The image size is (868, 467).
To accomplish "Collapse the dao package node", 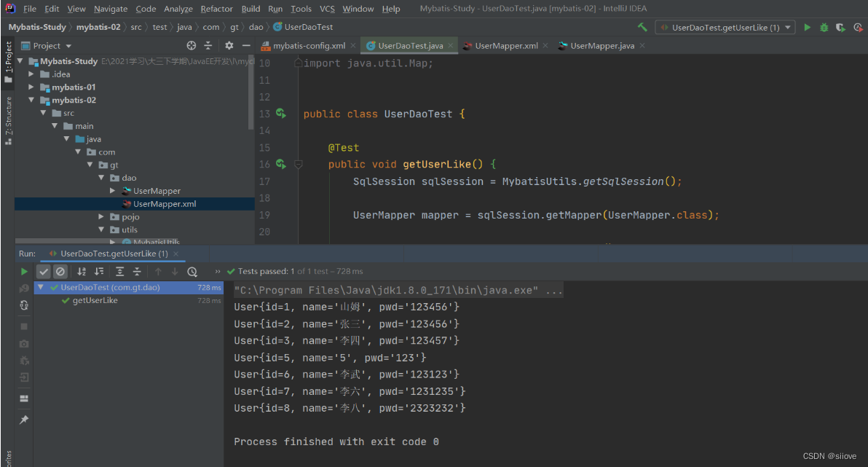I will pyautogui.click(x=101, y=178).
